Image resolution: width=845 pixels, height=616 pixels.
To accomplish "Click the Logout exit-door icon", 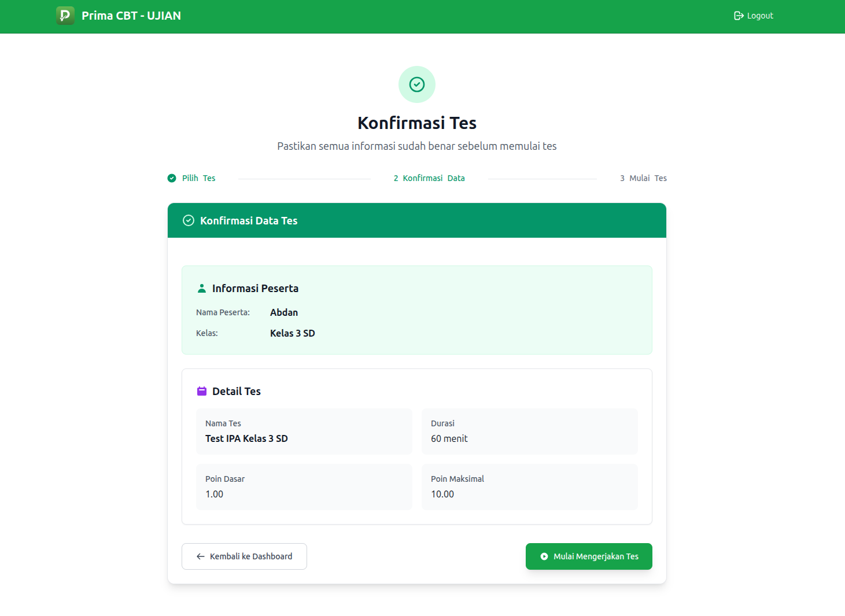I will [x=738, y=16].
